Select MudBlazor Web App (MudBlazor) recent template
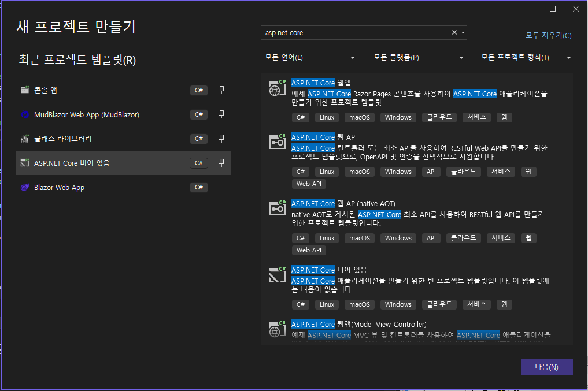This screenshot has width=588, height=391. 87,114
